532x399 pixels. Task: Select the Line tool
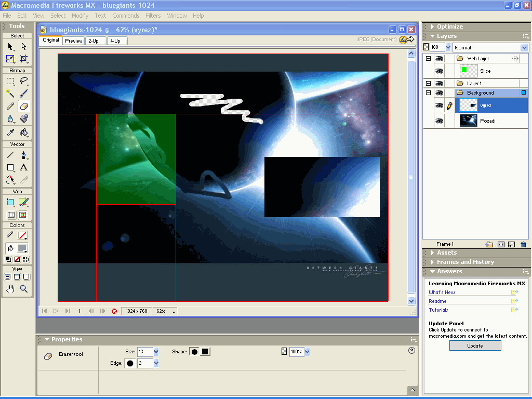click(x=10, y=155)
